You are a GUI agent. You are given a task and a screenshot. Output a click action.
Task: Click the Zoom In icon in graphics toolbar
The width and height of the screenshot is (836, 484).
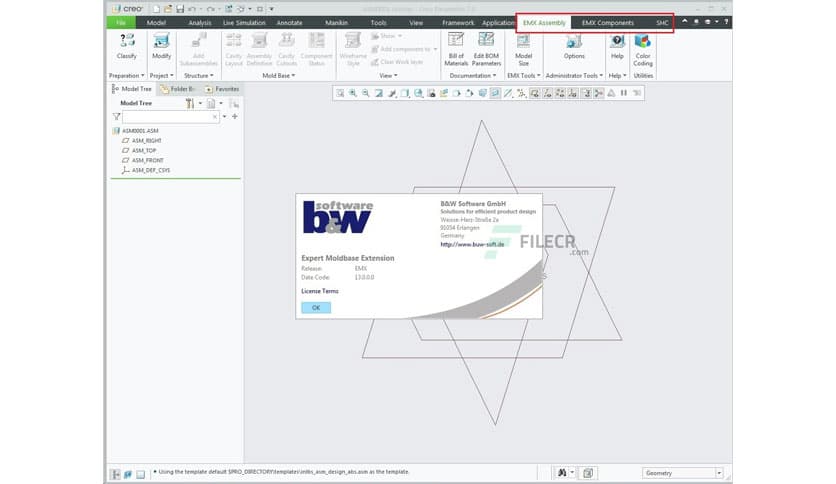coord(353,93)
